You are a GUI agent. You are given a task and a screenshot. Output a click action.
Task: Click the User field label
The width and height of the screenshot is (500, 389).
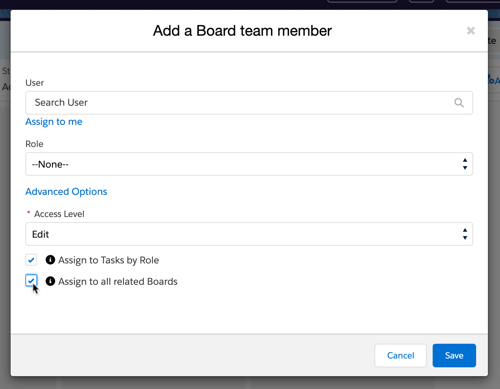point(35,83)
